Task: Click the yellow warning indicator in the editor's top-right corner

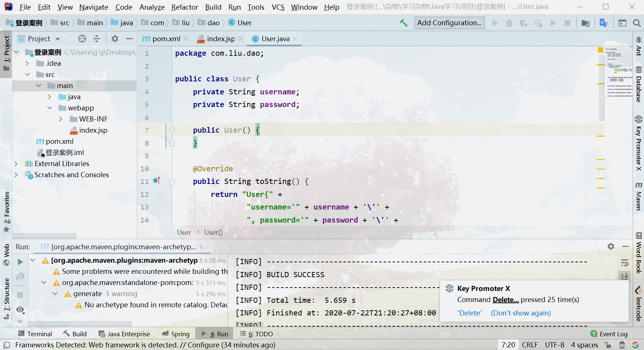Action: [600, 50]
